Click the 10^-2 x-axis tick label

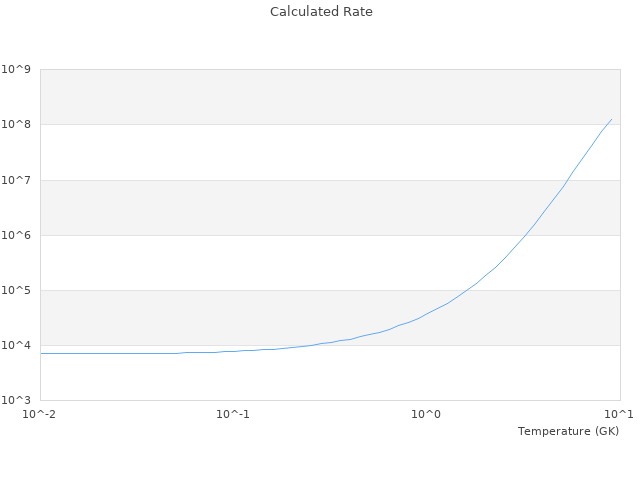pyautogui.click(x=40, y=414)
